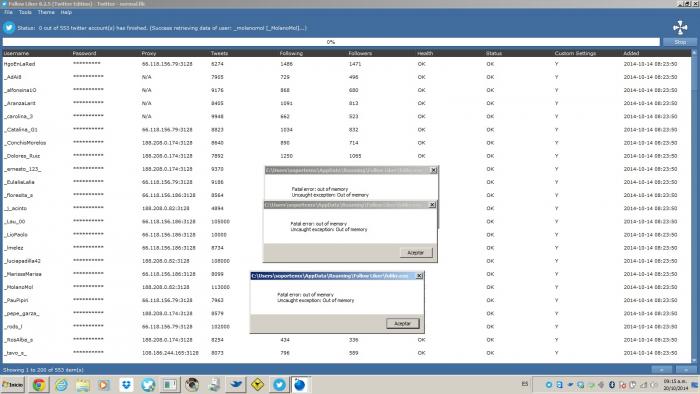700x394 pixels.
Task: Open the Tools menu
Action: [25, 12]
